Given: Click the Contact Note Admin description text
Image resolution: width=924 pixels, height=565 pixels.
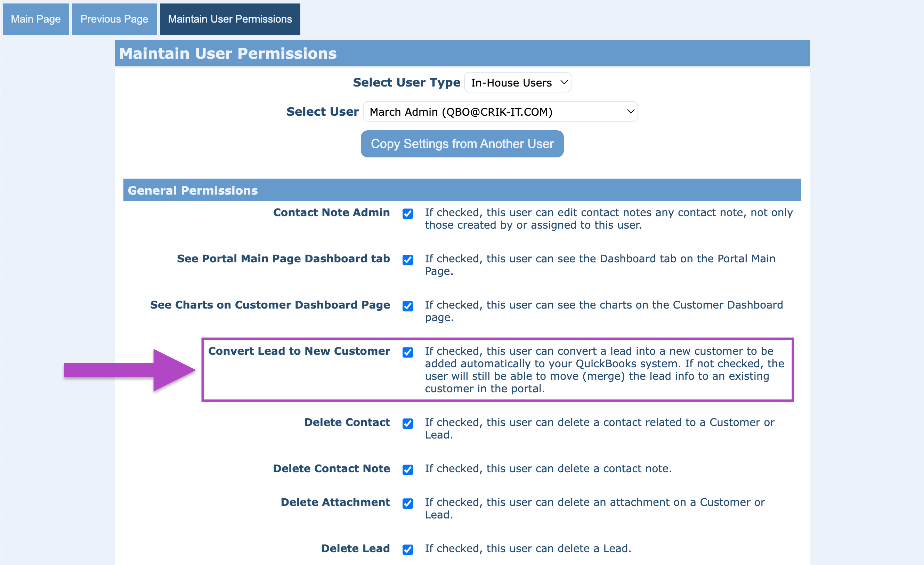Looking at the screenshot, I should pyautogui.click(x=608, y=219).
